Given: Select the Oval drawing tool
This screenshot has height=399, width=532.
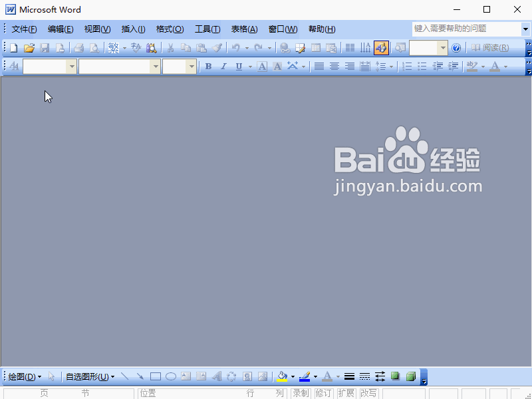Looking at the screenshot, I should coord(171,376).
